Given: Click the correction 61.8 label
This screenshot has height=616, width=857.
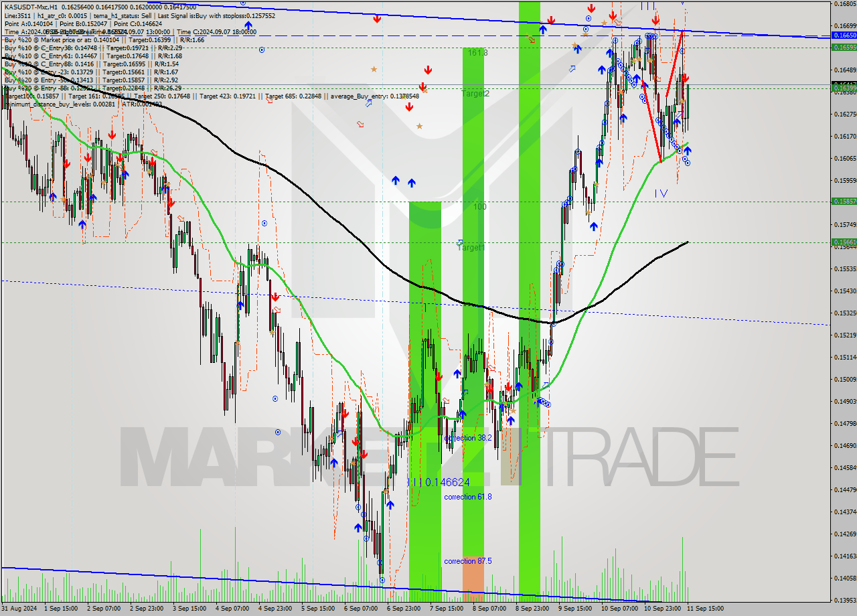Looking at the screenshot, I should 468,496.
